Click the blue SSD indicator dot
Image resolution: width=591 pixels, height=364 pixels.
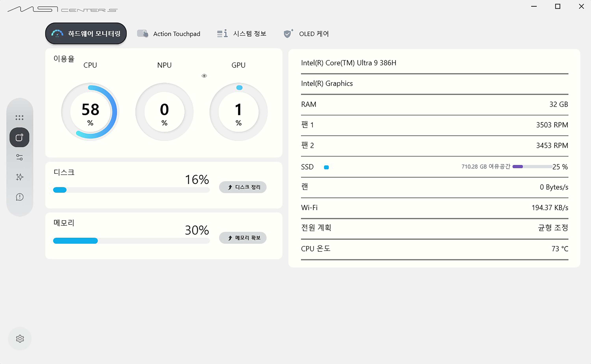326,167
